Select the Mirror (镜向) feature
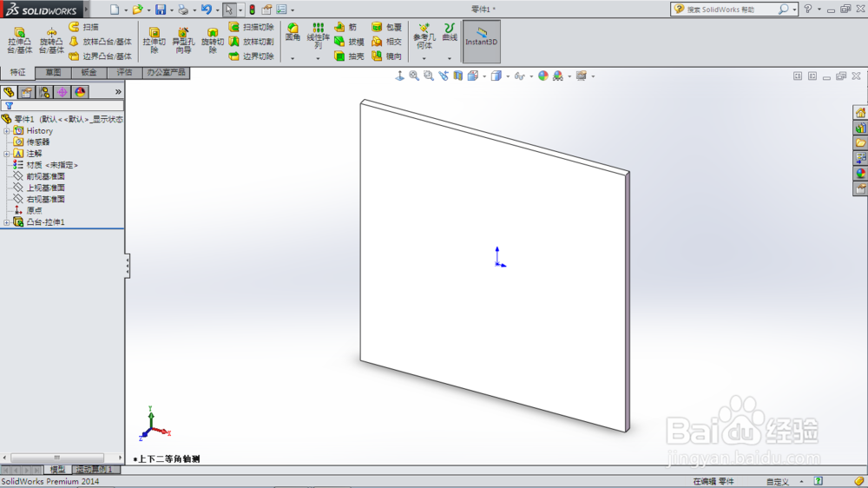868x488 pixels. tap(386, 56)
